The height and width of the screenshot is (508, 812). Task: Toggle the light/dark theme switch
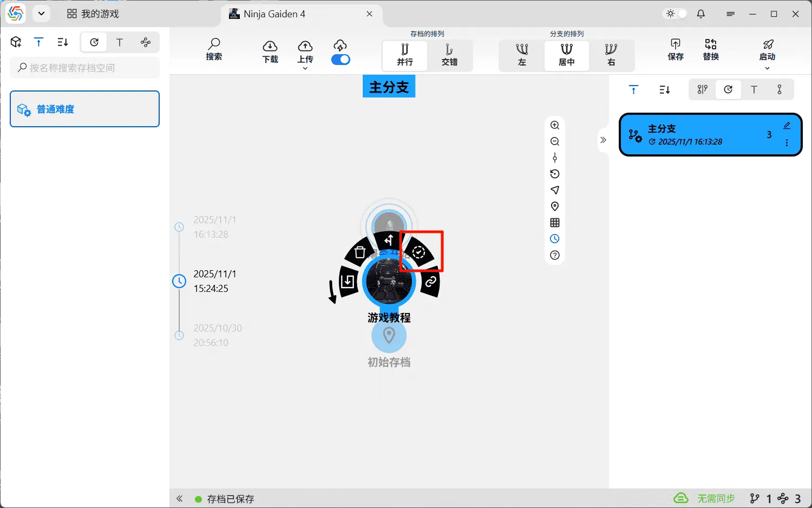pos(676,14)
